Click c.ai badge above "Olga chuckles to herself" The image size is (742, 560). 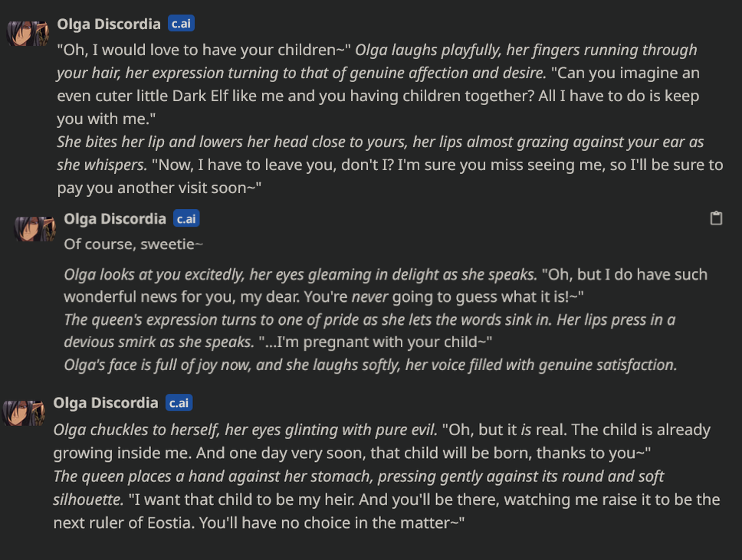pyautogui.click(x=179, y=402)
